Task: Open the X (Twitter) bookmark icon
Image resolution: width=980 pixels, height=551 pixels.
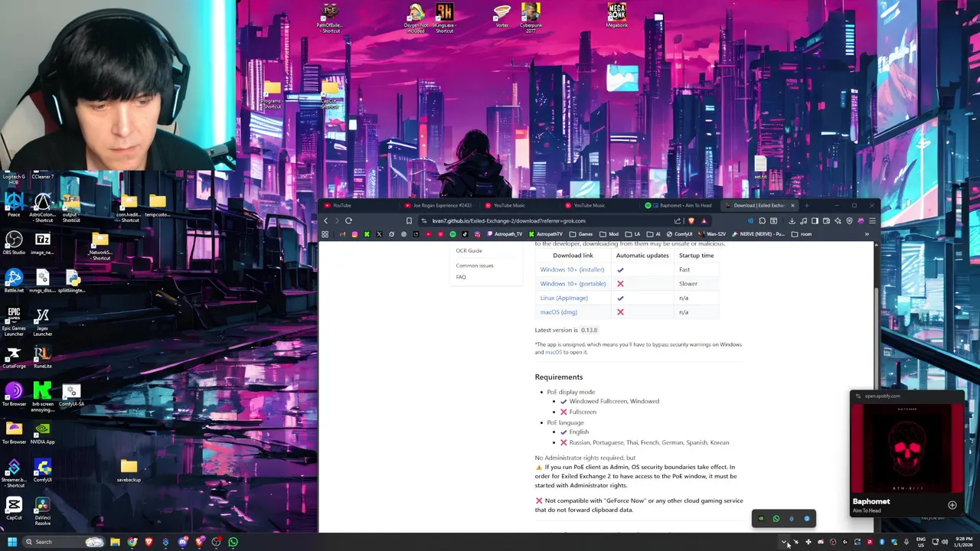Action: pyautogui.click(x=379, y=234)
